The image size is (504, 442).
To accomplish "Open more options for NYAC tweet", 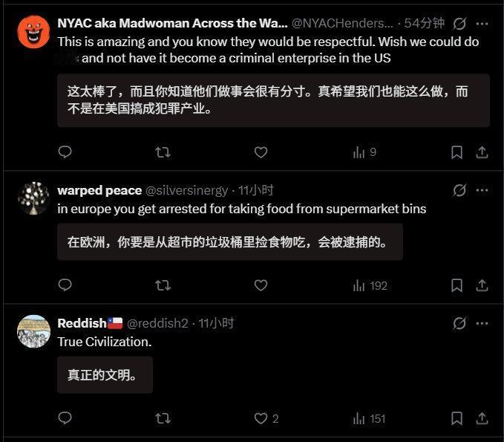I will [x=482, y=24].
